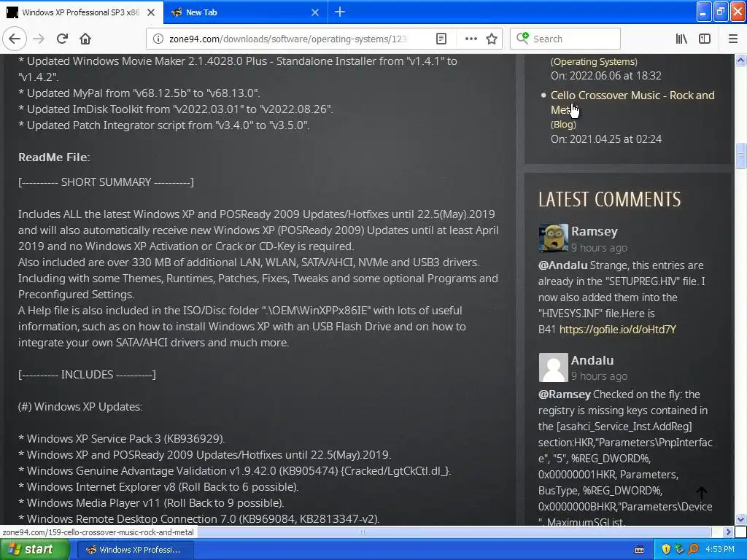Click the SHORT SUMMARY section line
This screenshot has height=560, width=747.
pyautogui.click(x=106, y=182)
